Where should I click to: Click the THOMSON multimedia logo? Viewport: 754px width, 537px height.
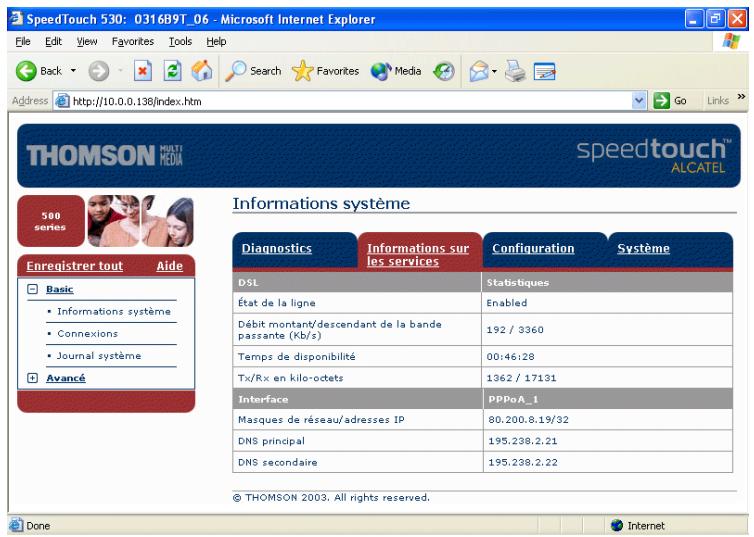(x=104, y=155)
